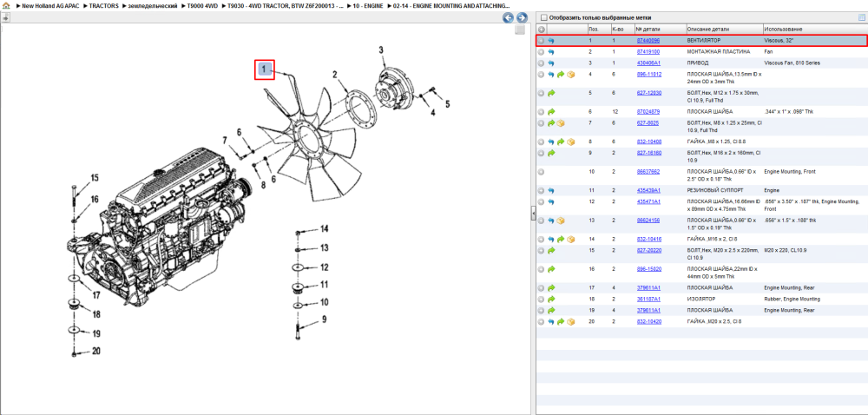Collapse the parts list panel via splitter handle
868x415 pixels.
533,213
